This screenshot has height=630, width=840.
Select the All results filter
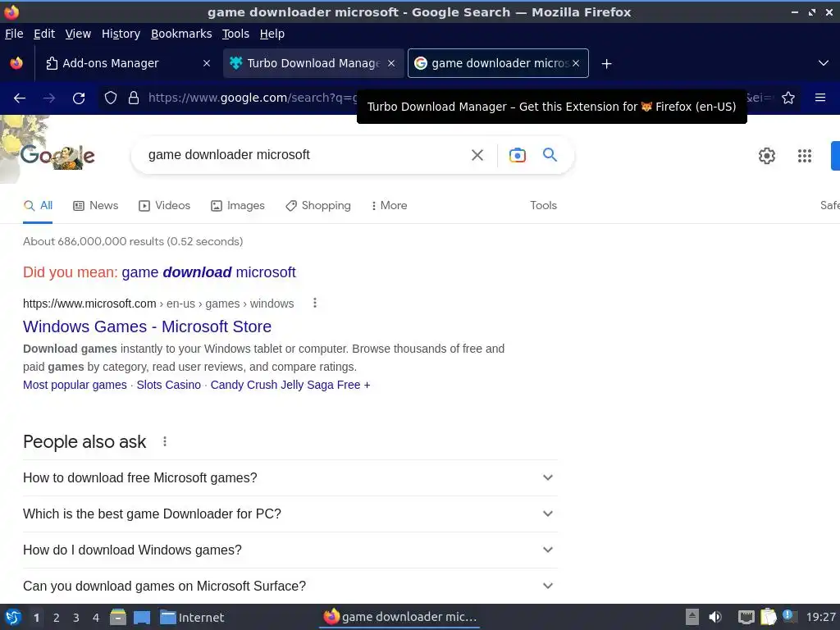[38, 206]
